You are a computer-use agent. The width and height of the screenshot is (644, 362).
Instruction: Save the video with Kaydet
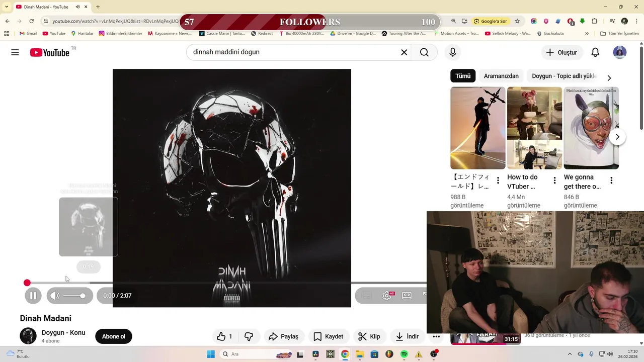coord(328,336)
